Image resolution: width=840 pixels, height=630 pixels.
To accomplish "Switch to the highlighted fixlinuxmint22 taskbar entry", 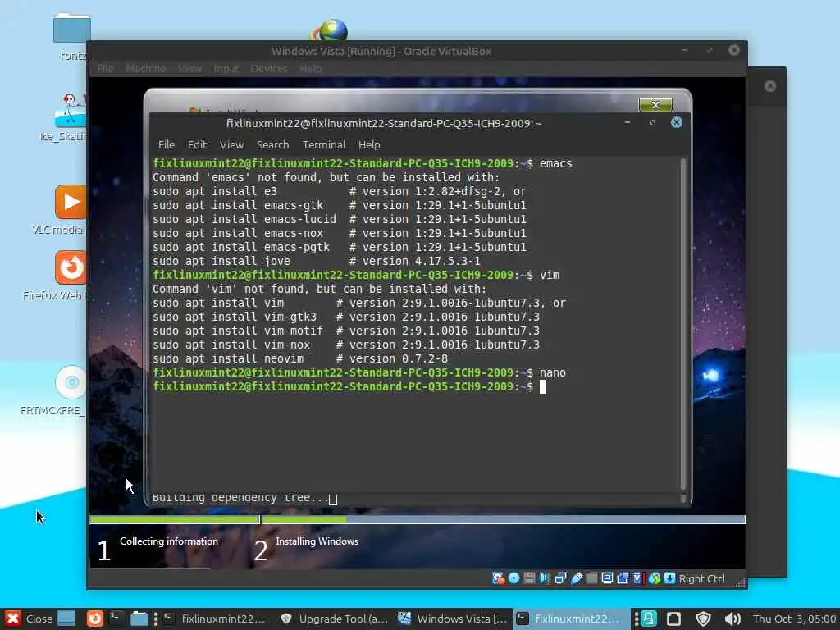I will tap(571, 619).
